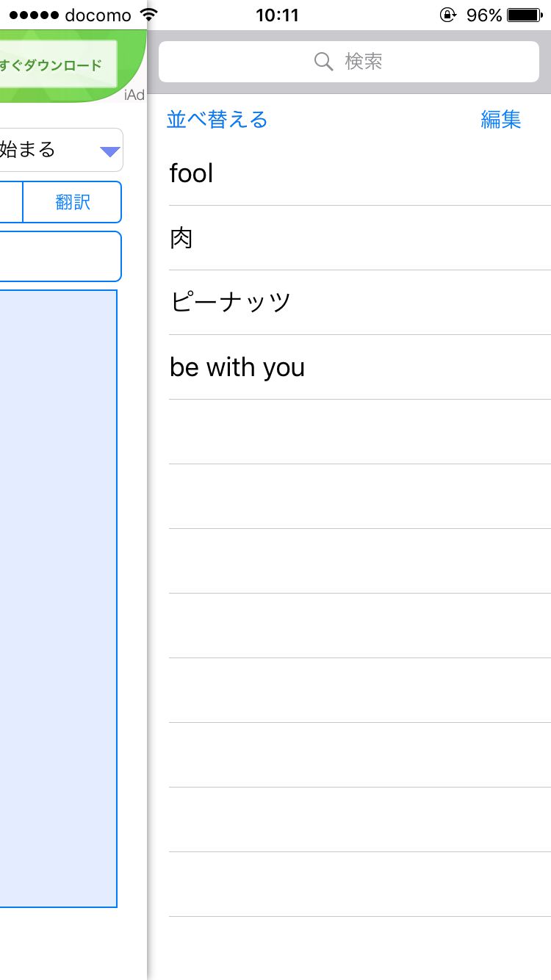Tap the green ダウンロード ad banner
The height and width of the screenshot is (980, 551).
point(55,65)
